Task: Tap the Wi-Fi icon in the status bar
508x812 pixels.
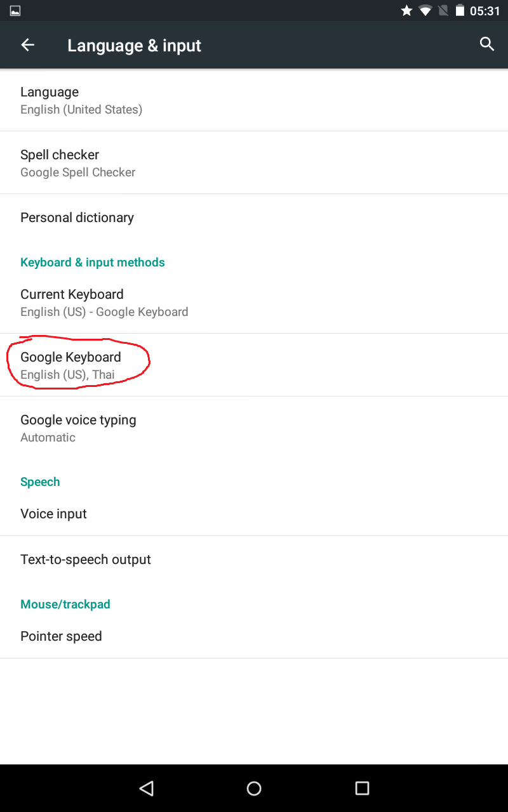Action: [x=424, y=10]
